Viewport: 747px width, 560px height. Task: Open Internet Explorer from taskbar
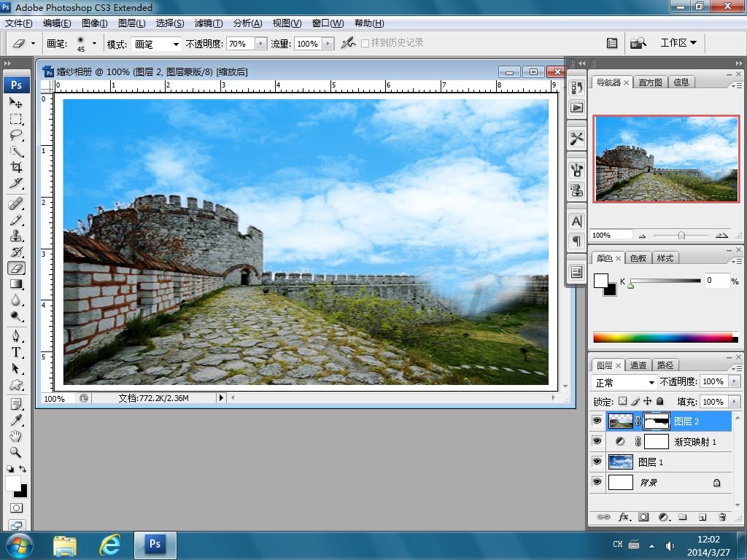coord(110,545)
